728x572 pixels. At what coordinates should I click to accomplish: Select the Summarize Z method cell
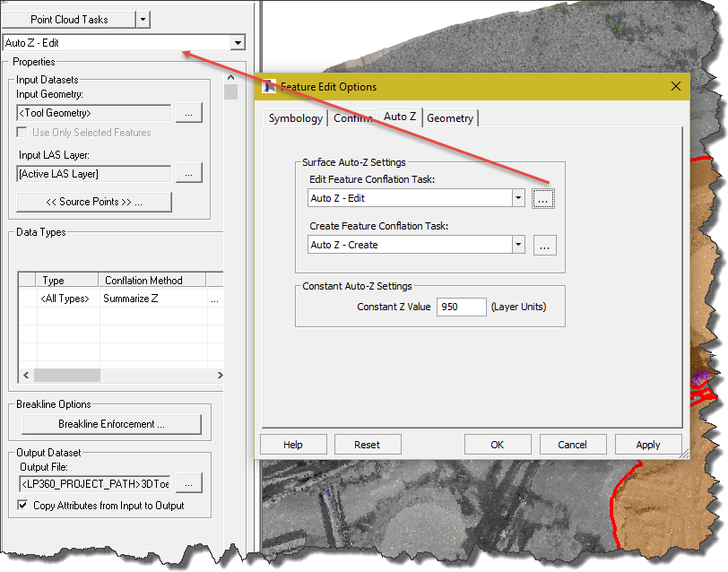(153, 299)
